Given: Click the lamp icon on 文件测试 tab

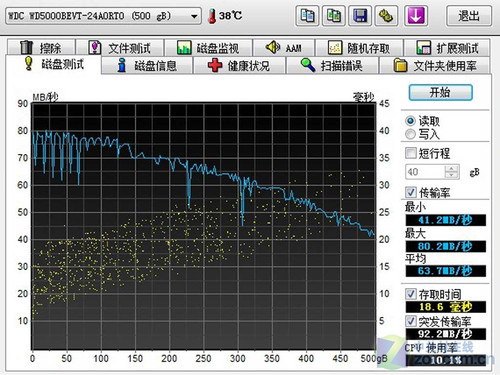Looking at the screenshot, I should click(95, 48).
